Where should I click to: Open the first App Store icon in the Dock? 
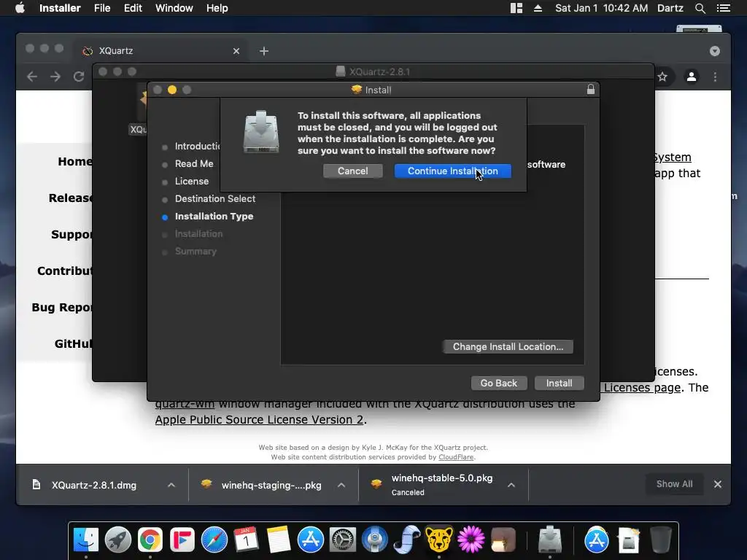coord(311,540)
